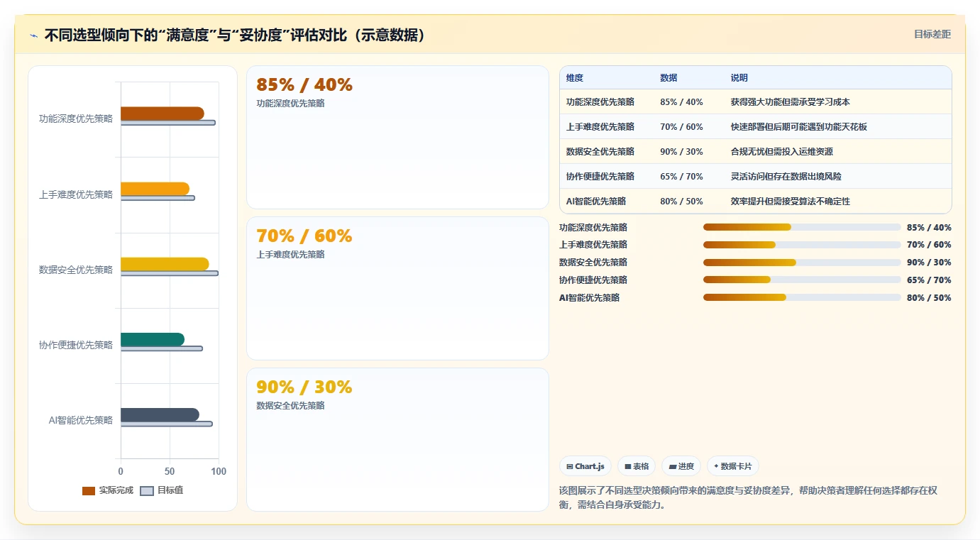Viewport: 980px width, 540px height.
Task: Click the 100 tick on the chart x-axis
Action: (219, 471)
